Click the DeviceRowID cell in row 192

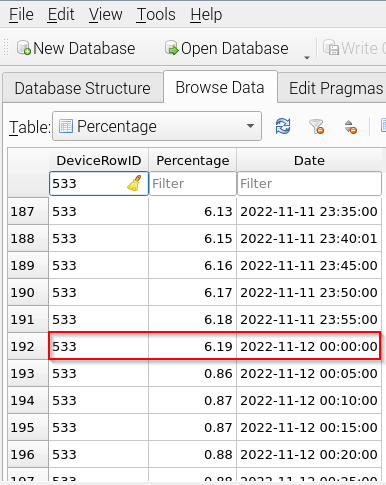tap(99, 346)
